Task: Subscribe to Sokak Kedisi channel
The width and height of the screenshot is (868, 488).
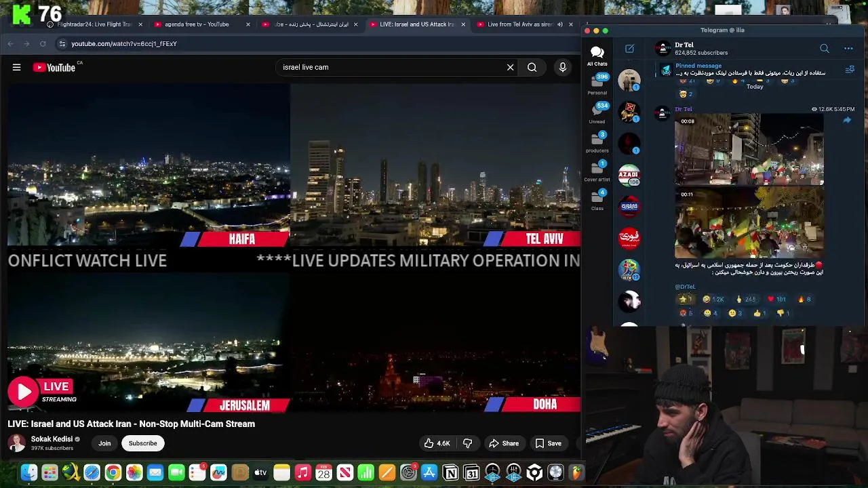Action: click(142, 443)
